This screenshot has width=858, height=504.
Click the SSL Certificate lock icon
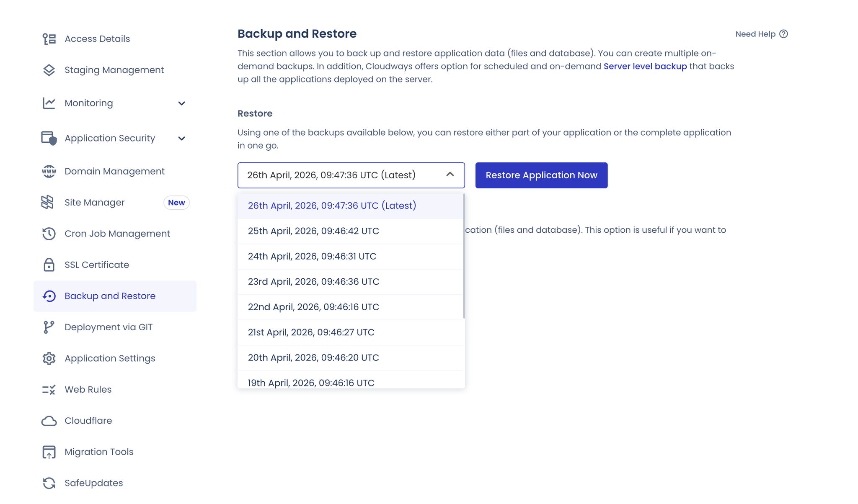point(49,265)
